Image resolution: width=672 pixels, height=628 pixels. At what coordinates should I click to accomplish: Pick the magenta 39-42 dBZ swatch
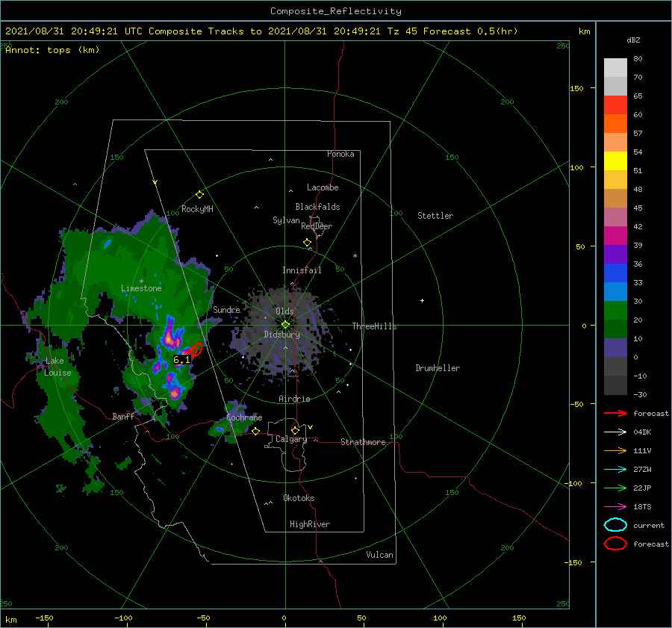point(615,236)
